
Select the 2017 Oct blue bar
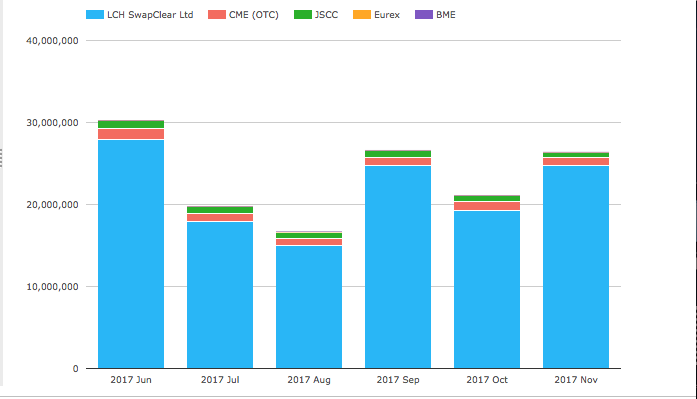click(487, 290)
